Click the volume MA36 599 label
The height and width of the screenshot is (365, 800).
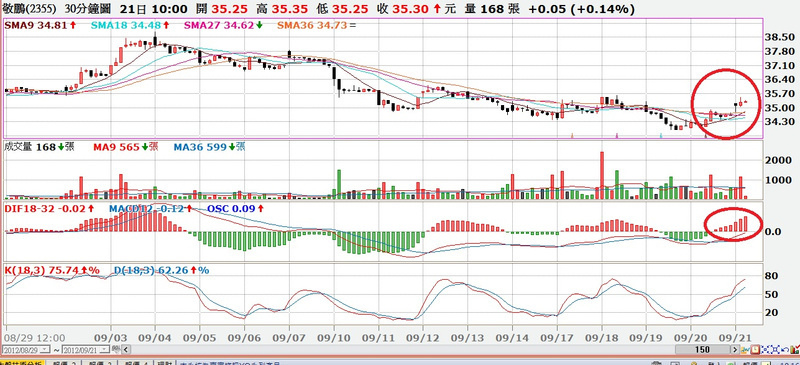[x=209, y=147]
